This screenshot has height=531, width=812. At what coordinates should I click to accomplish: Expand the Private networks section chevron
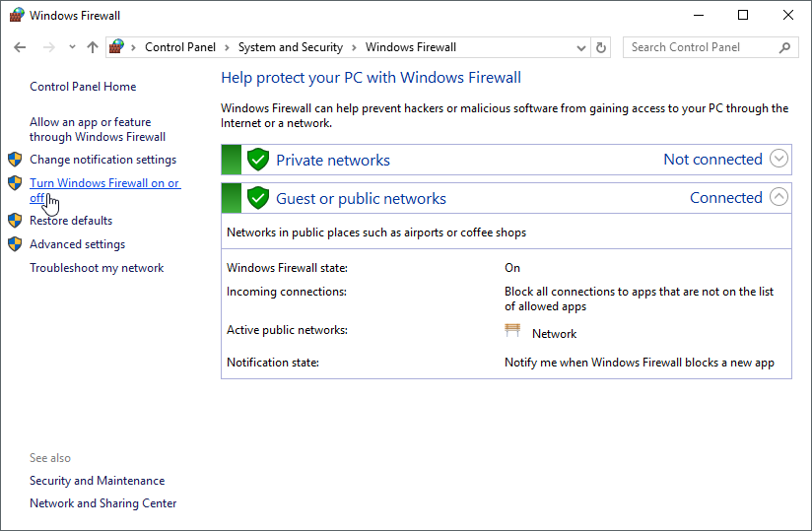tap(778, 159)
